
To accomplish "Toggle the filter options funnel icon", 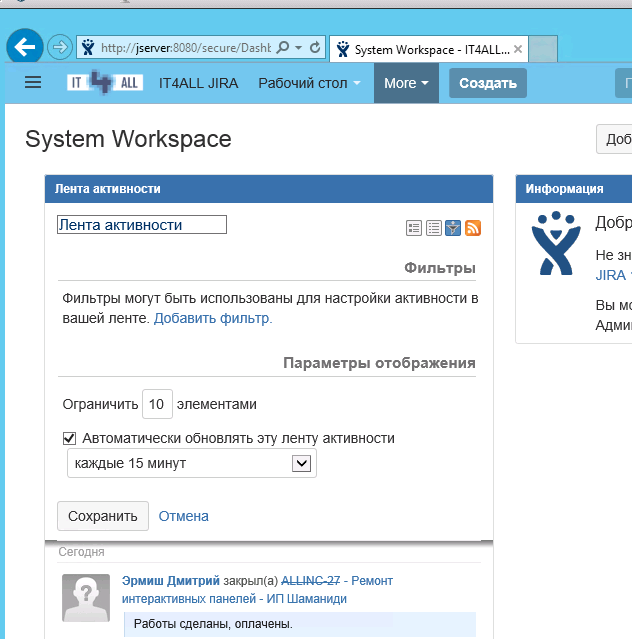I will click(453, 228).
